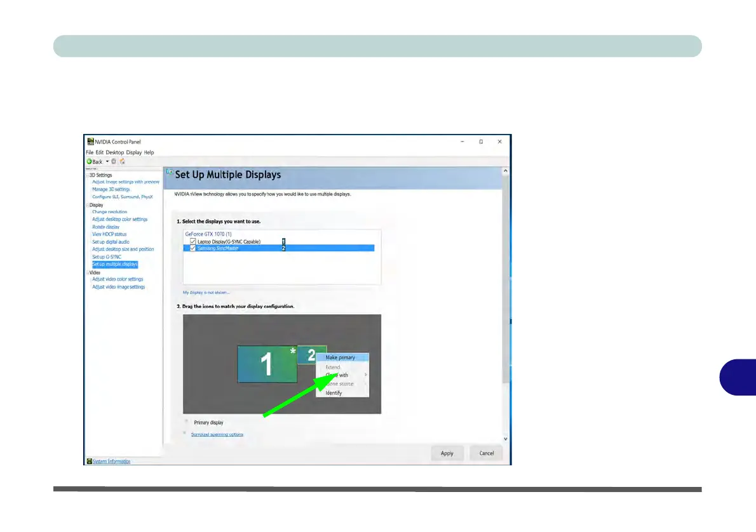Click the green Back arrow icon
This screenshot has height=532, width=756.
click(89, 161)
